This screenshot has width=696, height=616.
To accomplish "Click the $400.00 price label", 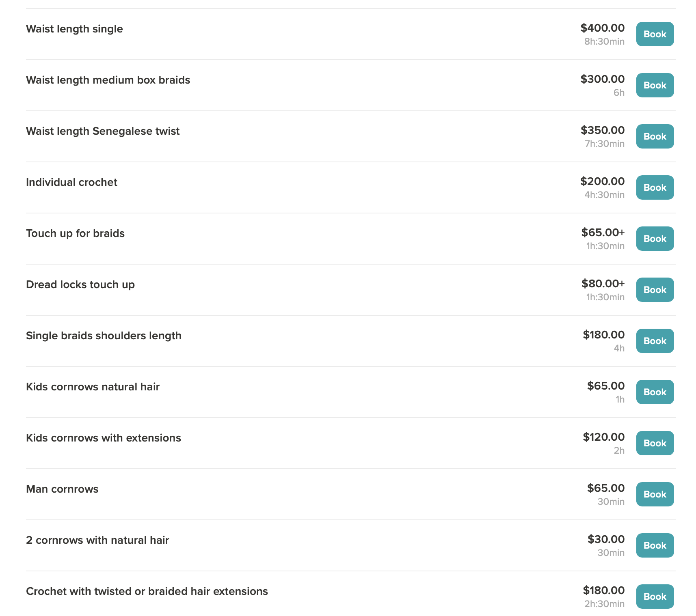I will pyautogui.click(x=603, y=28).
